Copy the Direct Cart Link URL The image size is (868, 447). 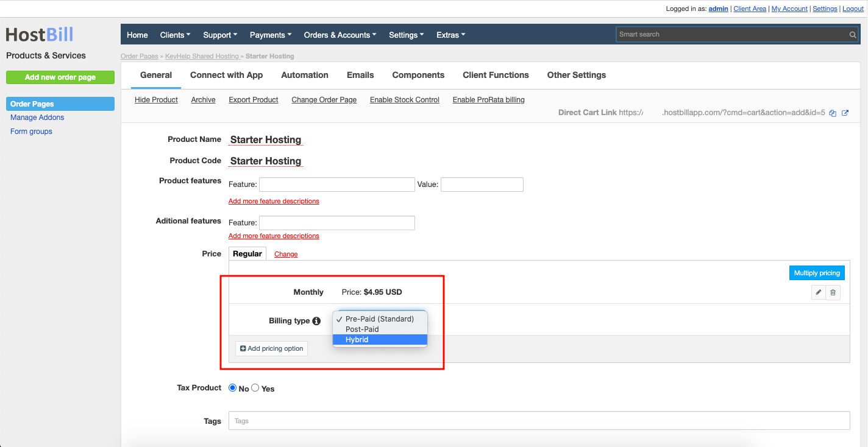point(833,113)
